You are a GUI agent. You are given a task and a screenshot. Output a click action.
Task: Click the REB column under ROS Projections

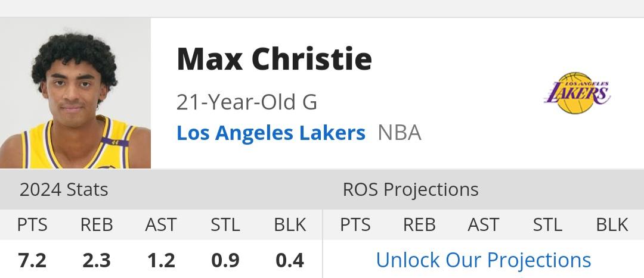pos(419,224)
